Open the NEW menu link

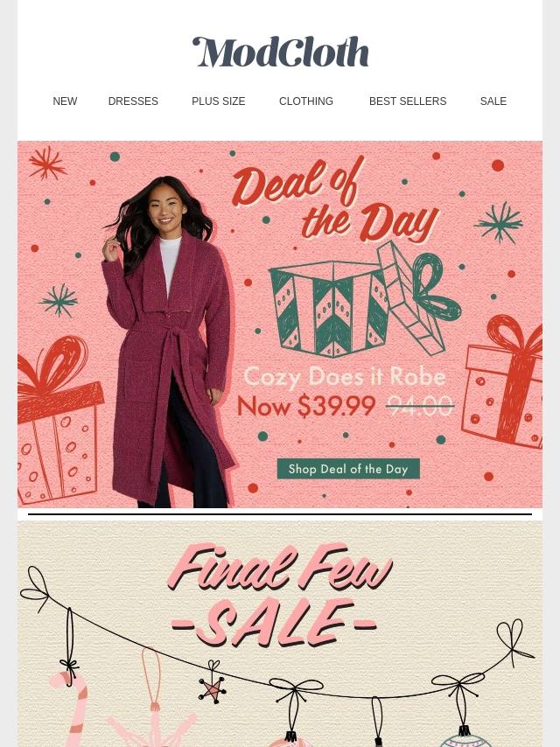click(65, 101)
